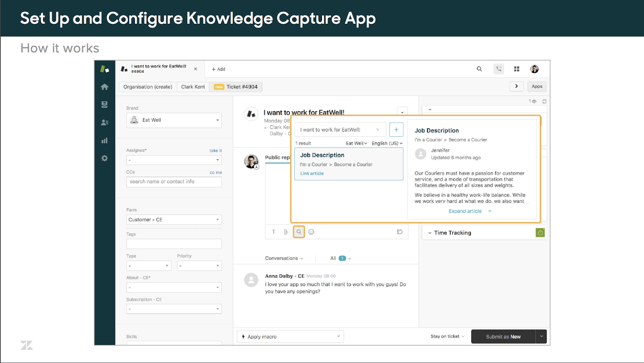Open the Type dropdown

click(x=149, y=266)
